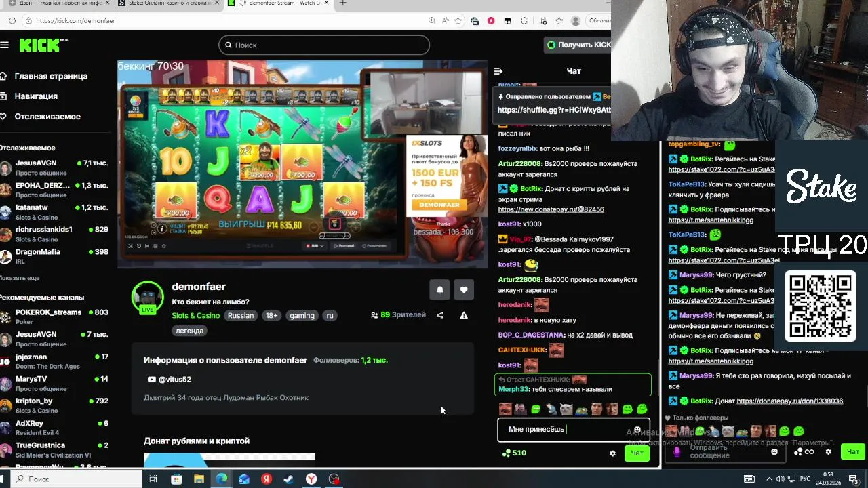This screenshot has height=488, width=868.
Task: Open the browser profile avatar
Action: pyautogui.click(x=576, y=20)
